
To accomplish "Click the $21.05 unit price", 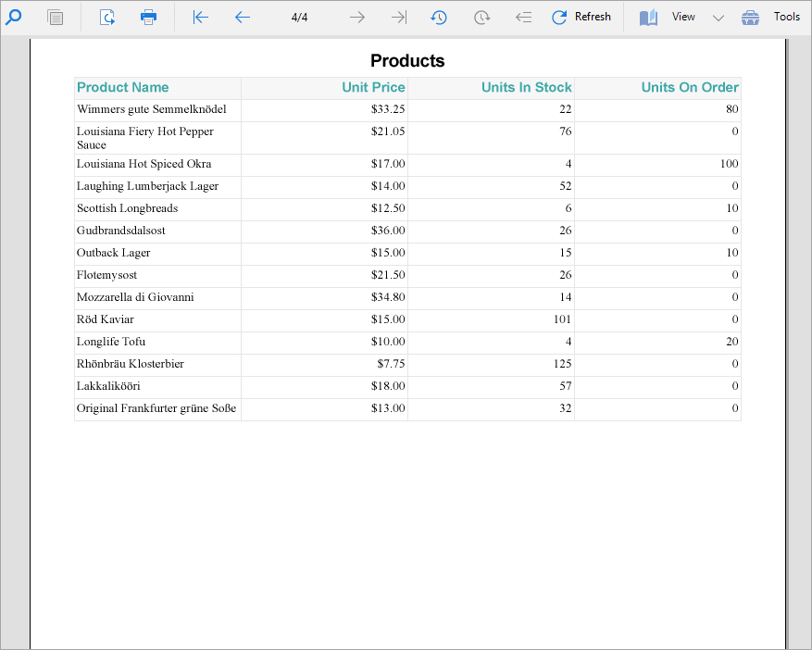I will click(388, 131).
